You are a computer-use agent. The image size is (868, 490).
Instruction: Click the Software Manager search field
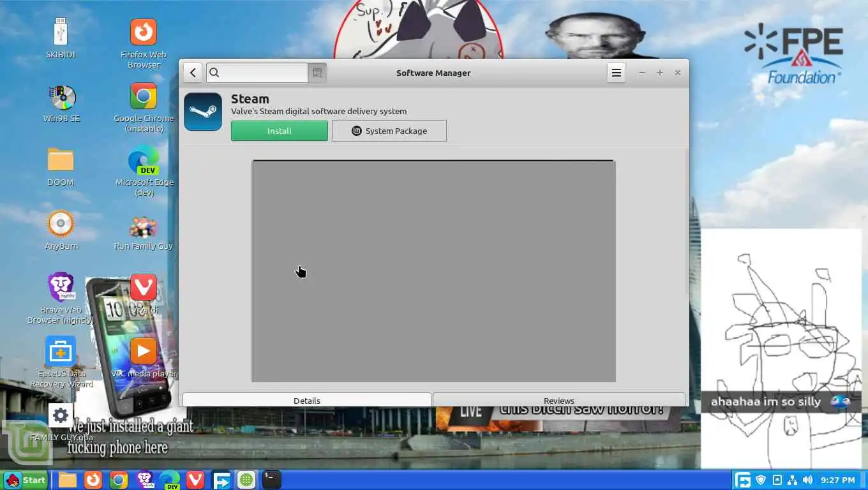(257, 73)
